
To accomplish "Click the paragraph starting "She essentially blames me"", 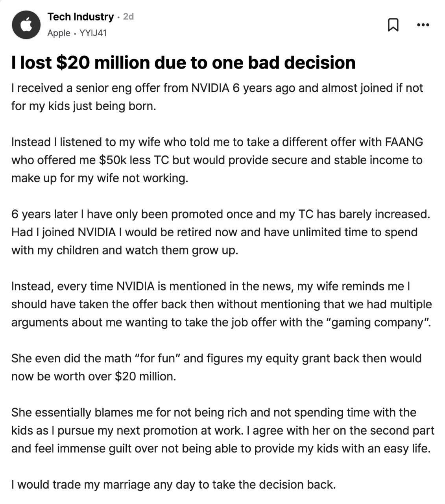I will pos(223,430).
